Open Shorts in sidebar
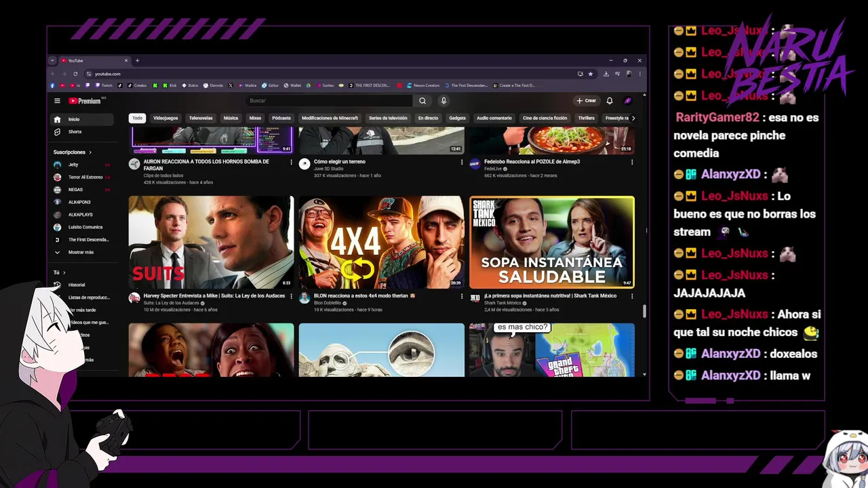Screen dimensions: 868x488 pyautogui.click(x=83, y=131)
